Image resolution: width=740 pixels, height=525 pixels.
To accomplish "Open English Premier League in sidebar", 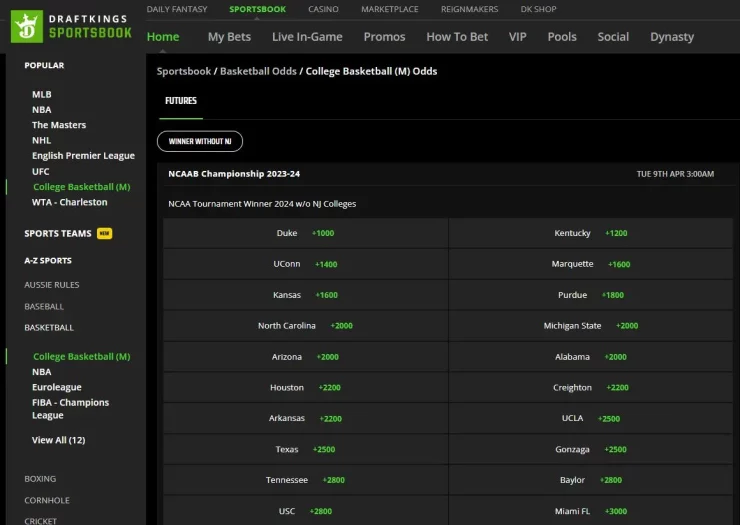I will coord(83,156).
